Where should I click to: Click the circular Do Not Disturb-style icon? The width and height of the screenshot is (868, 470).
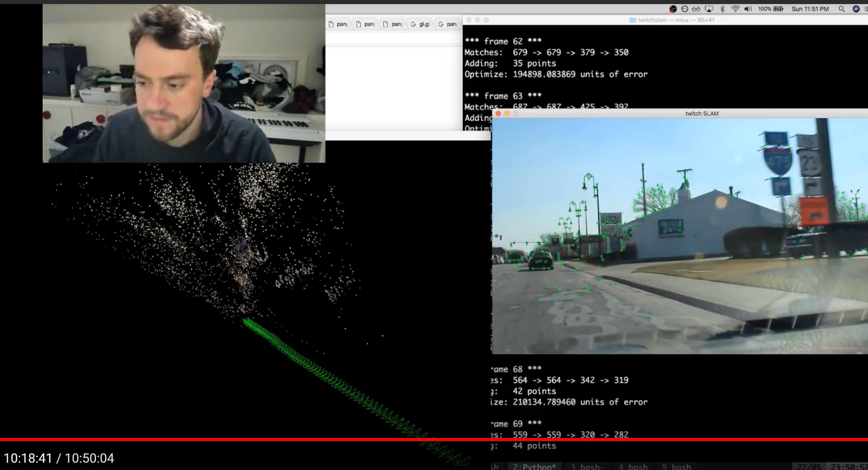(684, 9)
